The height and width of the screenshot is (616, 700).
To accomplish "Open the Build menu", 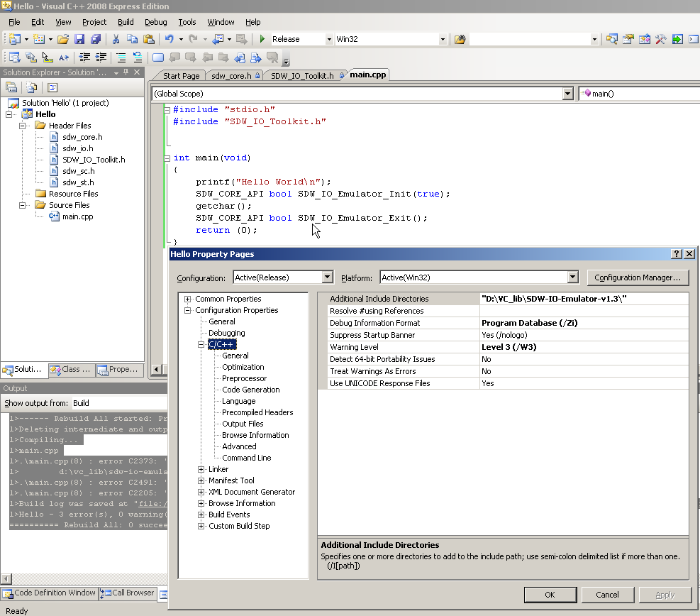I will [x=126, y=22].
